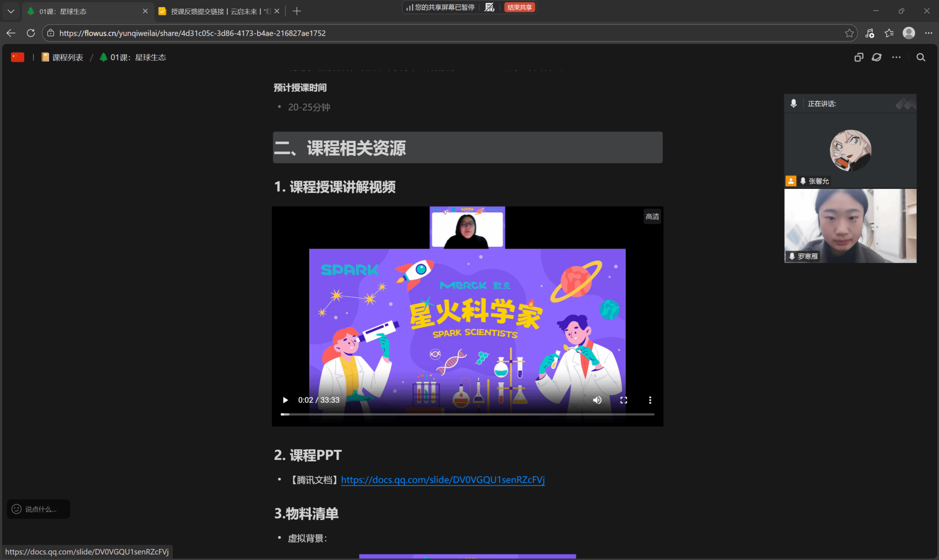Open browser settings and more menu
This screenshot has height=560, width=939.
click(928, 33)
